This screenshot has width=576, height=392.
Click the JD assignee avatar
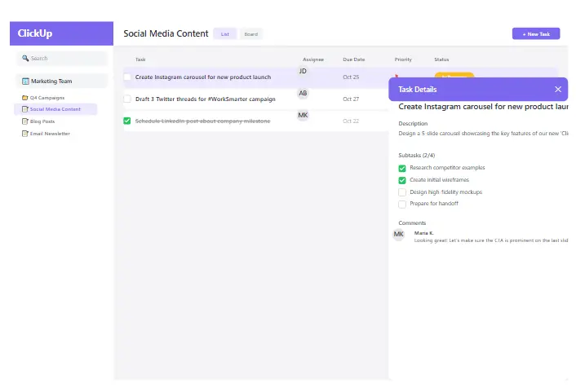pos(303,71)
